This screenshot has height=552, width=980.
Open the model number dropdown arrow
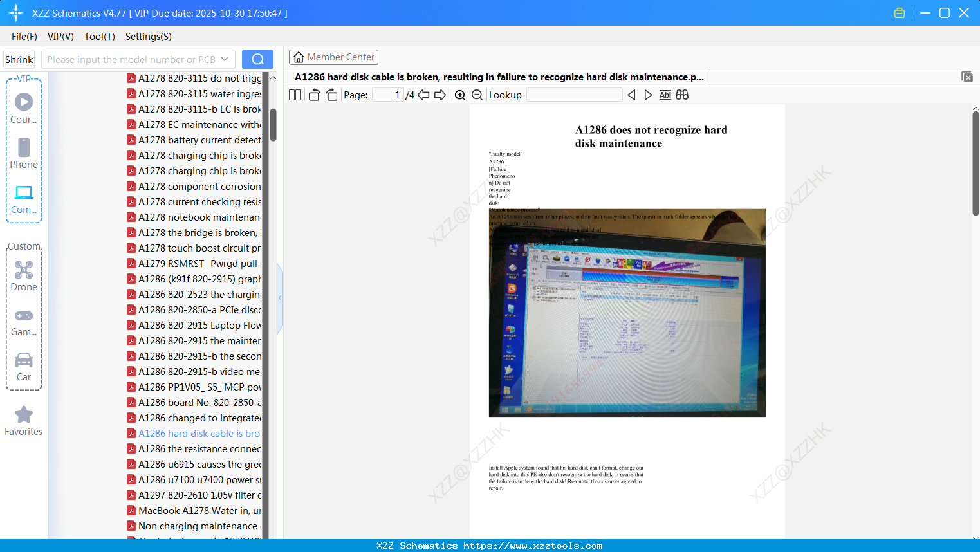[x=225, y=59]
